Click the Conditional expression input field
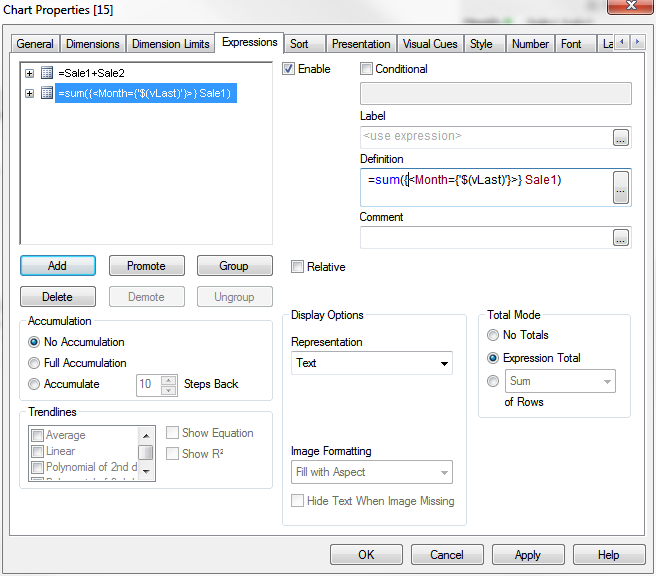This screenshot has width=656, height=576. click(x=496, y=93)
